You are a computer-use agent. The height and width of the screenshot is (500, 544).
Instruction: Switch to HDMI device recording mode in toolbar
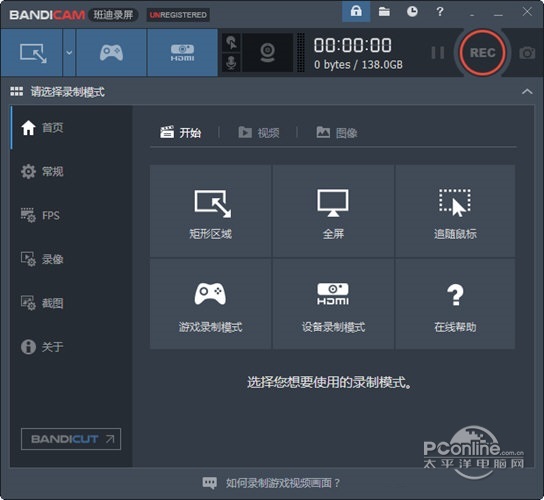(182, 53)
